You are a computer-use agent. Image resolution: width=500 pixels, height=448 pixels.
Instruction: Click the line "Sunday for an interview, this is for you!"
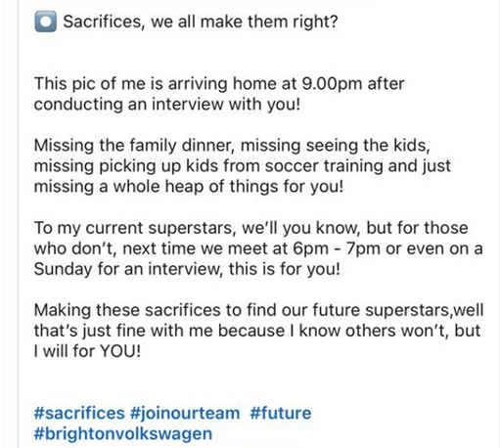point(187,269)
